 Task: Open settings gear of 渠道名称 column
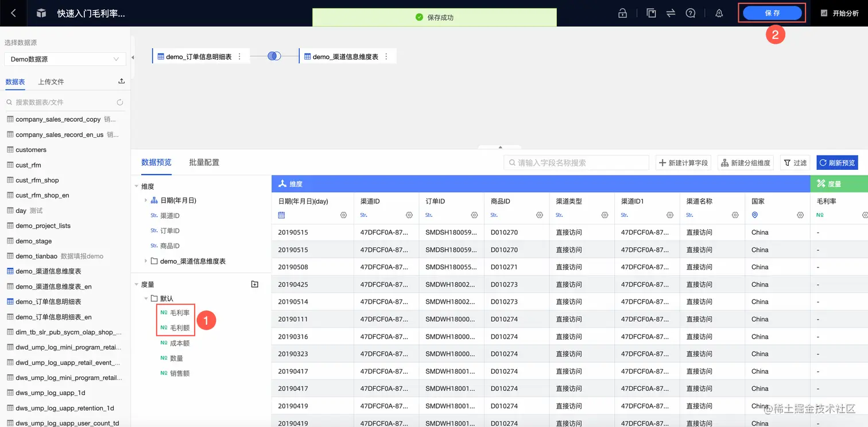click(x=735, y=215)
